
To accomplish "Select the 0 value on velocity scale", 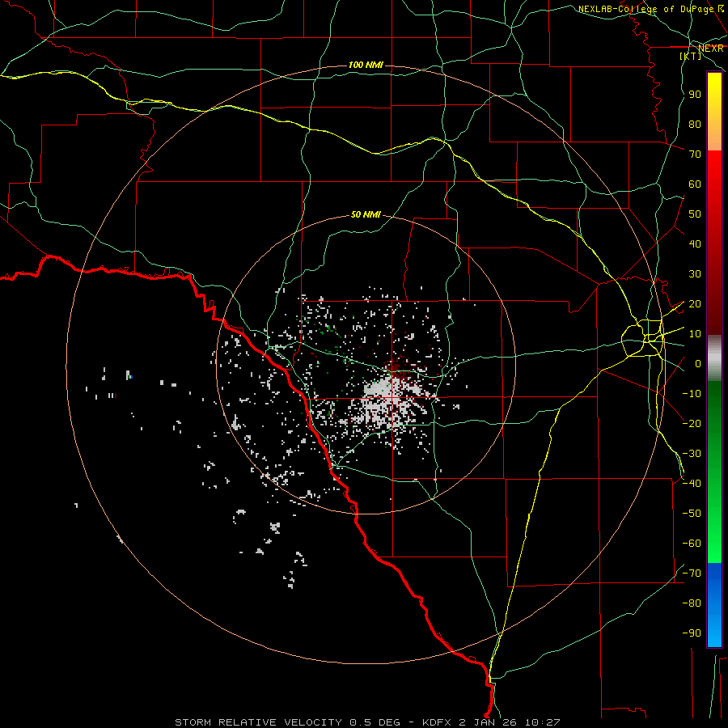I will 698,364.
